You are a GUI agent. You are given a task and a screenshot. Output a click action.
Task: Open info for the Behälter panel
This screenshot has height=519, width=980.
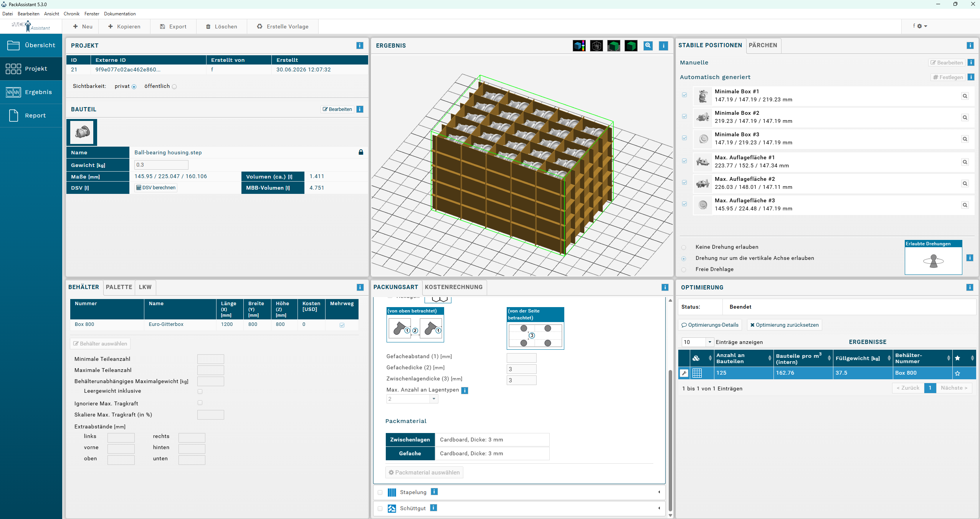coord(360,287)
